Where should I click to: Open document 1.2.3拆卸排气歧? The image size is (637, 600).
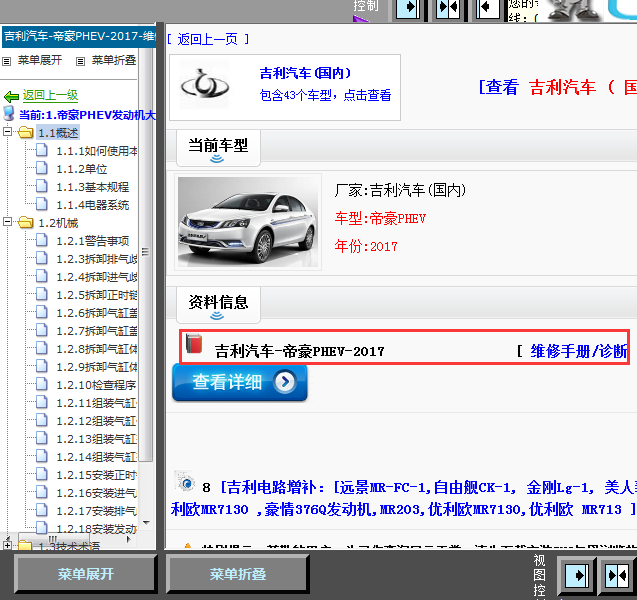click(x=97, y=259)
